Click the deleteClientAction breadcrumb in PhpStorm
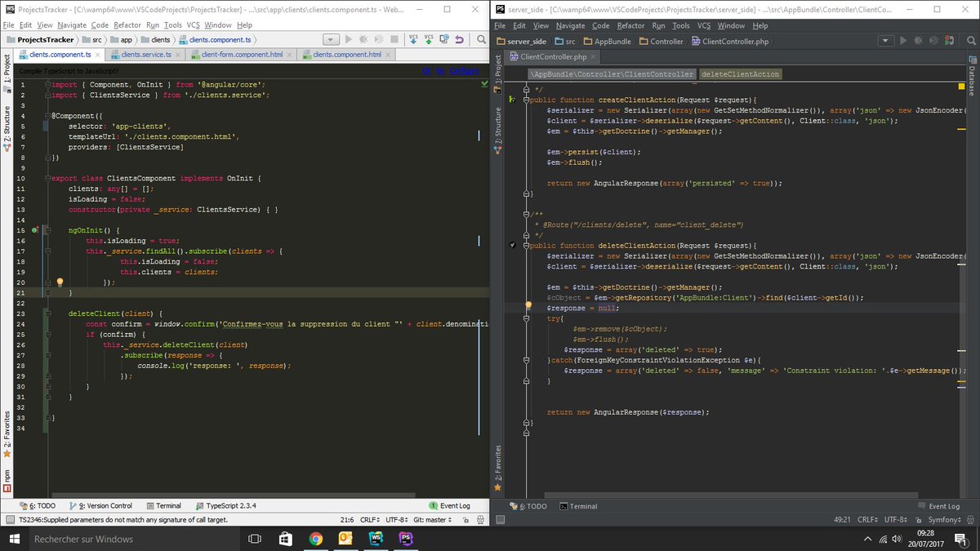 pos(740,73)
